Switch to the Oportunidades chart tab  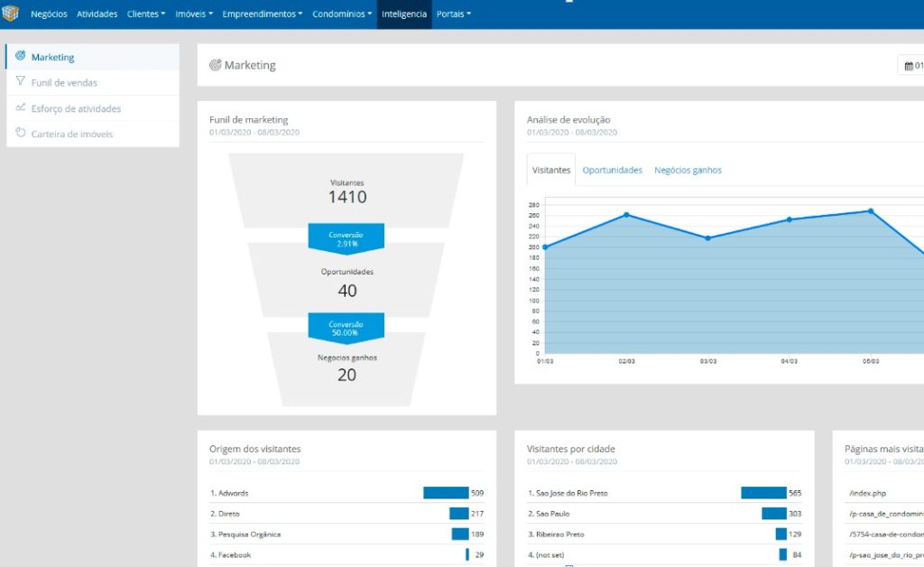(613, 170)
